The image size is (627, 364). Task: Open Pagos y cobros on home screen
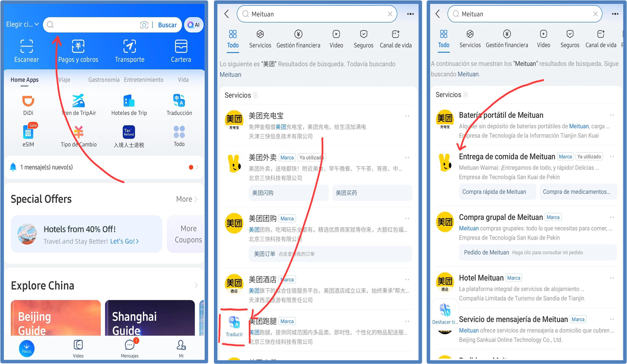78,51
